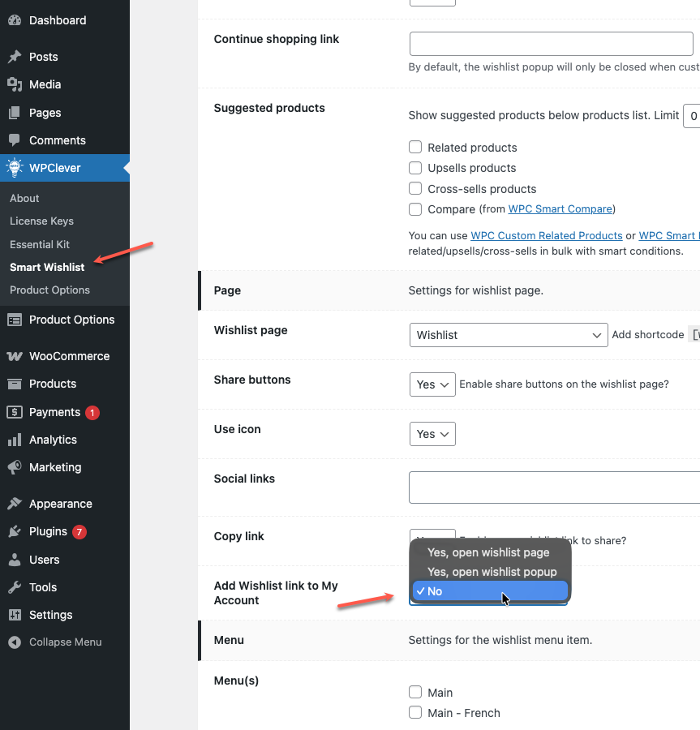Tick the Upsells products checkbox

(415, 168)
